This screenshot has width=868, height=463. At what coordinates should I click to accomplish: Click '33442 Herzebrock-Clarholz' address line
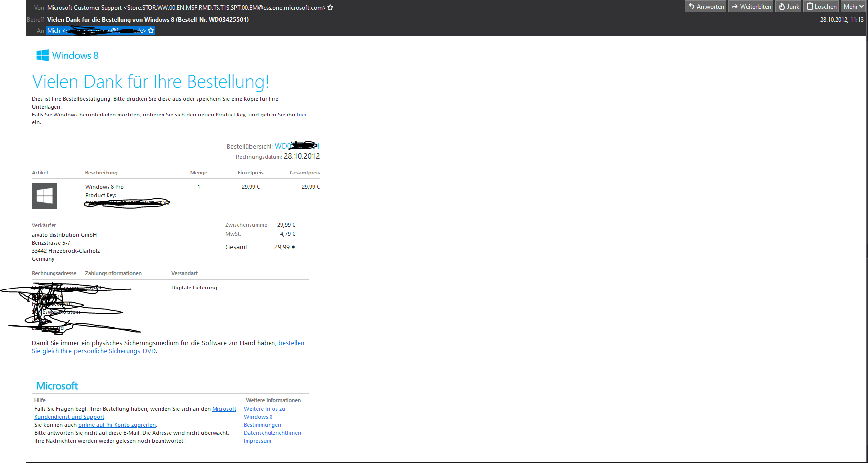click(66, 251)
